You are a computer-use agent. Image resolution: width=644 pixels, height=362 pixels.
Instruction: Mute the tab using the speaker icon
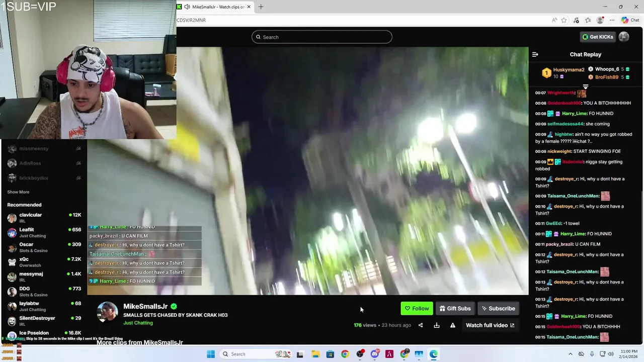[187, 7]
